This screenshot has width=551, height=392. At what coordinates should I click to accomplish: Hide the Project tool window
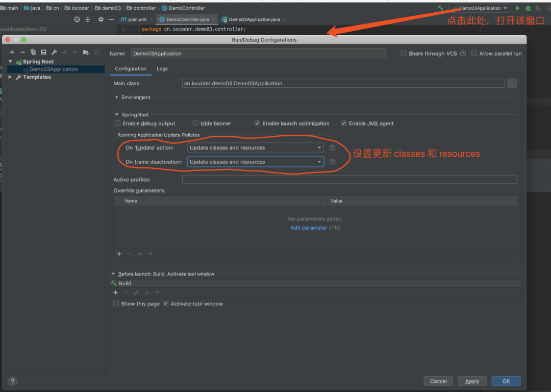tap(111, 19)
